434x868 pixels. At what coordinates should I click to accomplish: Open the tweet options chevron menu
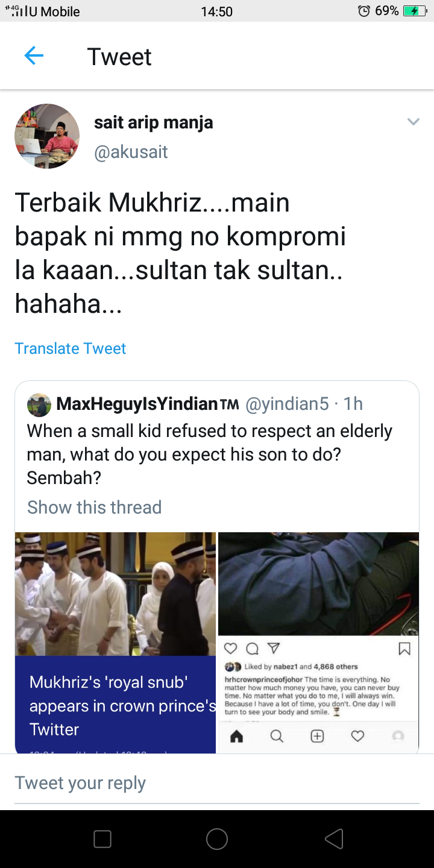point(413,122)
